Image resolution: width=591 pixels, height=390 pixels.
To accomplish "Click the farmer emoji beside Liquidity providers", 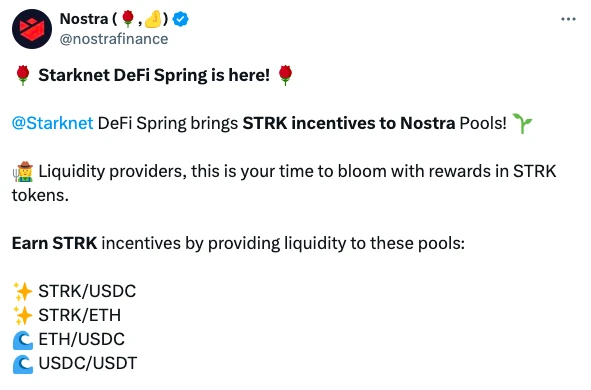I will [23, 171].
